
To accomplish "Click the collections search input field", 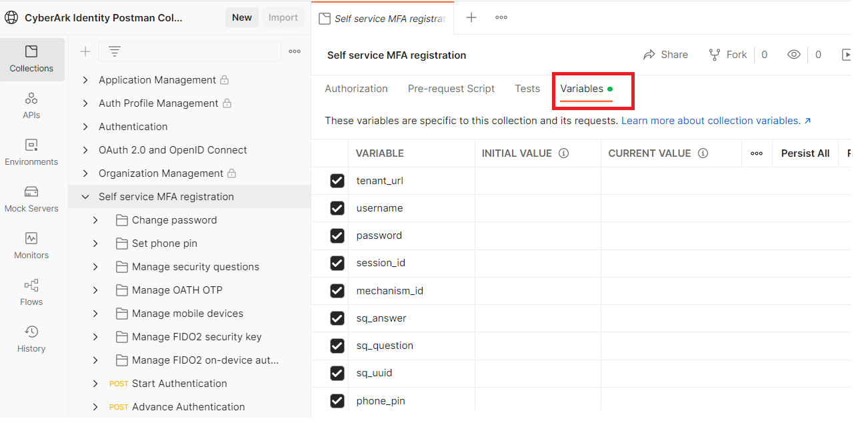I will click(x=190, y=51).
